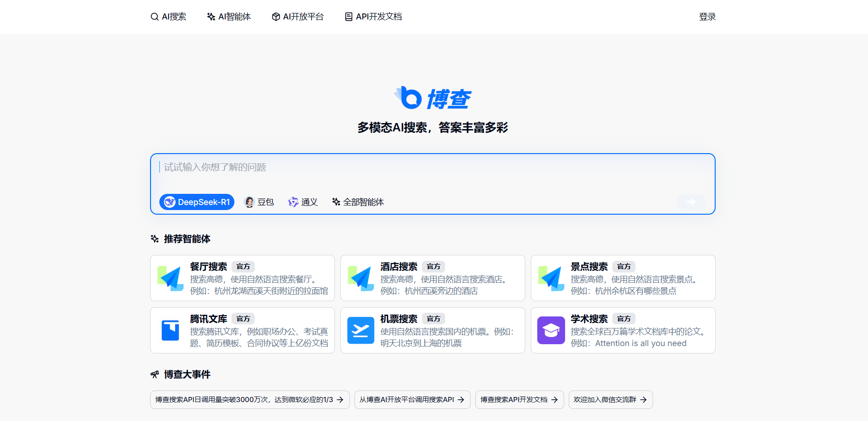This screenshot has height=421, width=868.
Task: Open the 酒店搜索 title text
Action: (399, 266)
